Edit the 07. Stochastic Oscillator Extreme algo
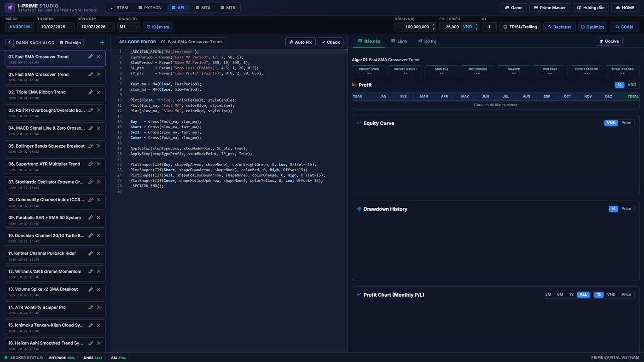The width and height of the screenshot is (644, 362). [91, 182]
